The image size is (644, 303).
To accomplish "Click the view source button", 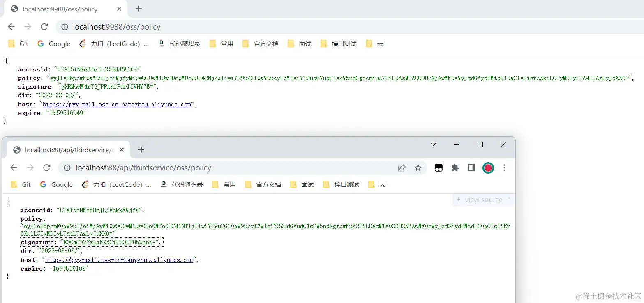I will tap(483, 200).
